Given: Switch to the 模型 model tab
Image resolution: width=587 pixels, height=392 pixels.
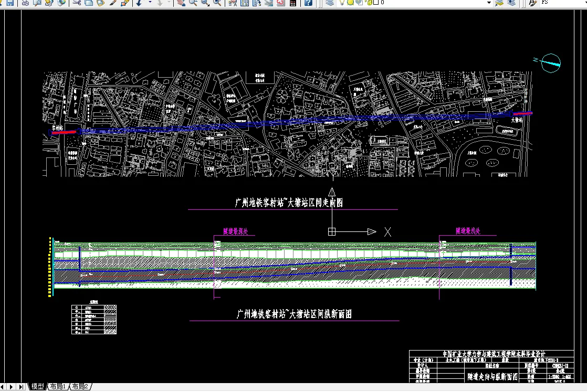Looking at the screenshot, I should [37, 386].
